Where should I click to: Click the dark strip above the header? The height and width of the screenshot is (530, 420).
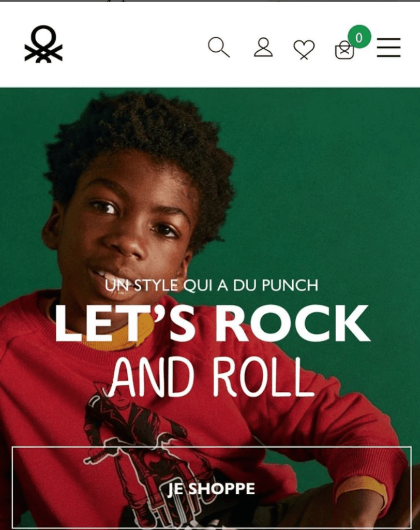(x=210, y=1)
